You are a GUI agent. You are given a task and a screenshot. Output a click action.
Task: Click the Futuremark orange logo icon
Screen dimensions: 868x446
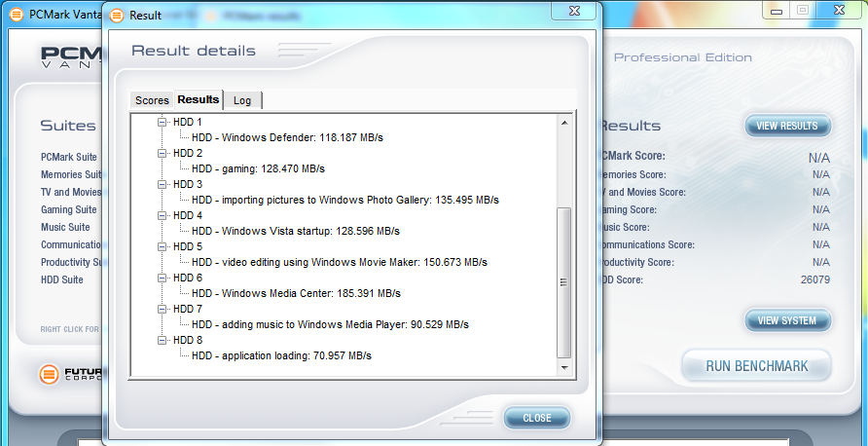click(x=49, y=375)
